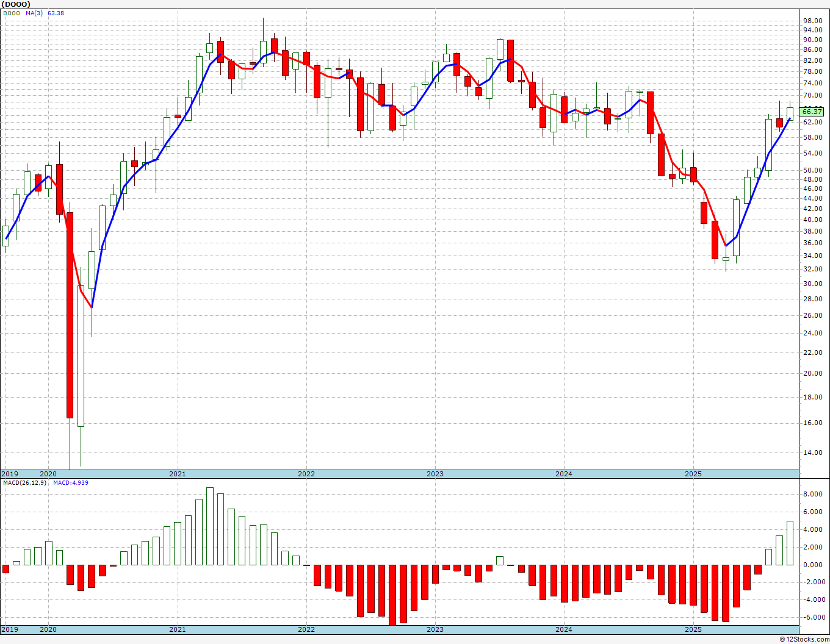
Task: Click 2019 on the price chart time axis
Action: [x=10, y=474]
